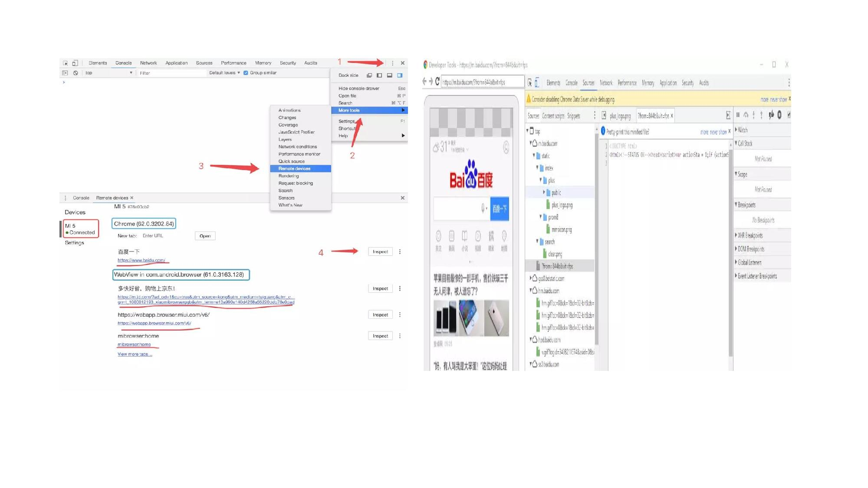This screenshot has width=868, height=488.
Task: Click deactivate breakpoints icon
Action: click(771, 115)
